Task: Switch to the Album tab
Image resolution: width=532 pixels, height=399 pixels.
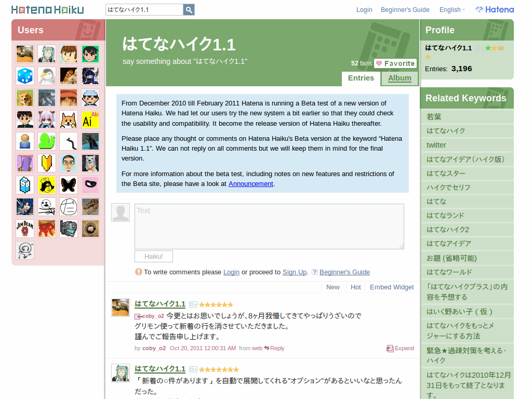Action: click(x=400, y=78)
